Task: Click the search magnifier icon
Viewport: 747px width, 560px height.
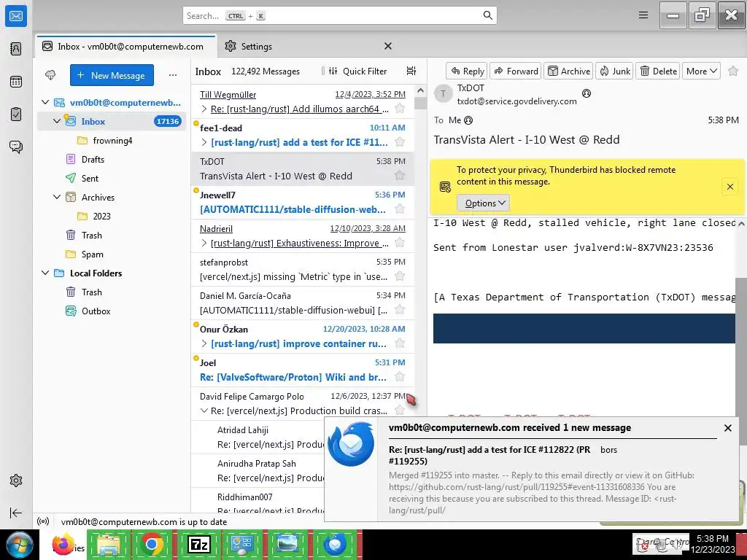Action: pyautogui.click(x=488, y=15)
